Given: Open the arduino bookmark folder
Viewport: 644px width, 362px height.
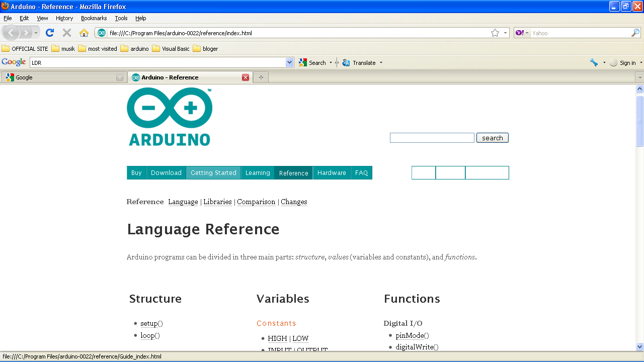Looking at the screenshot, I should click(x=135, y=49).
